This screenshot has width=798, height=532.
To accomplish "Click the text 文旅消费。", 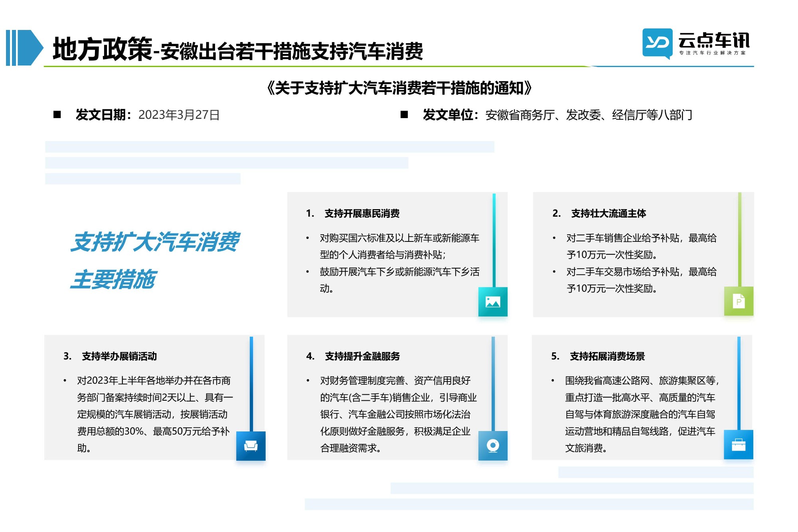I will point(586,448).
